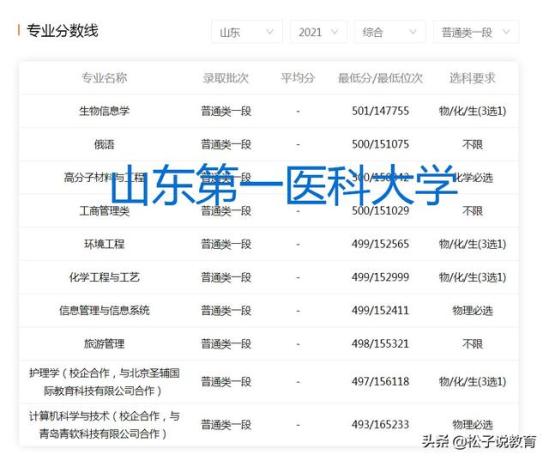The width and height of the screenshot is (549, 461).
Task: Click the 最低分/最低位次 column header
Action: (380, 78)
